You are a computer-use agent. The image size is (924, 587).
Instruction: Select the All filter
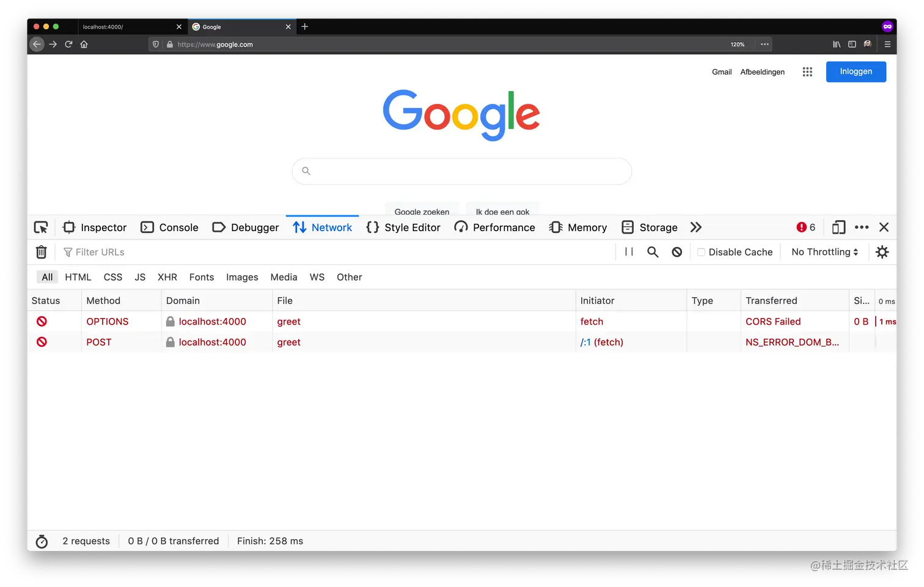[x=47, y=277]
